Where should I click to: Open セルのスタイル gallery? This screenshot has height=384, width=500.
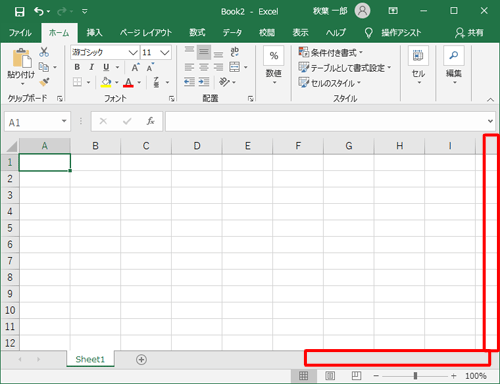(x=329, y=83)
